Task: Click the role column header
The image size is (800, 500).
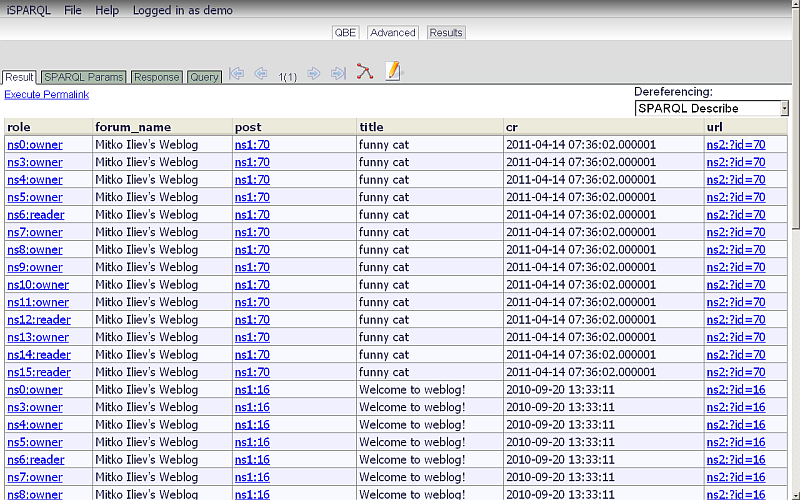Action: pos(48,127)
